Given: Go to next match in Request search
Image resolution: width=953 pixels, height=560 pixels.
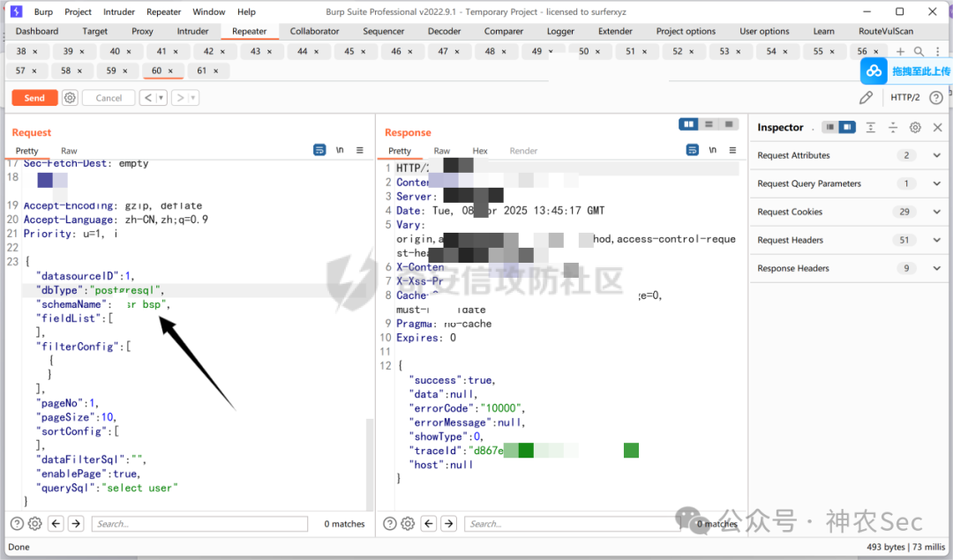Looking at the screenshot, I should click(x=75, y=524).
